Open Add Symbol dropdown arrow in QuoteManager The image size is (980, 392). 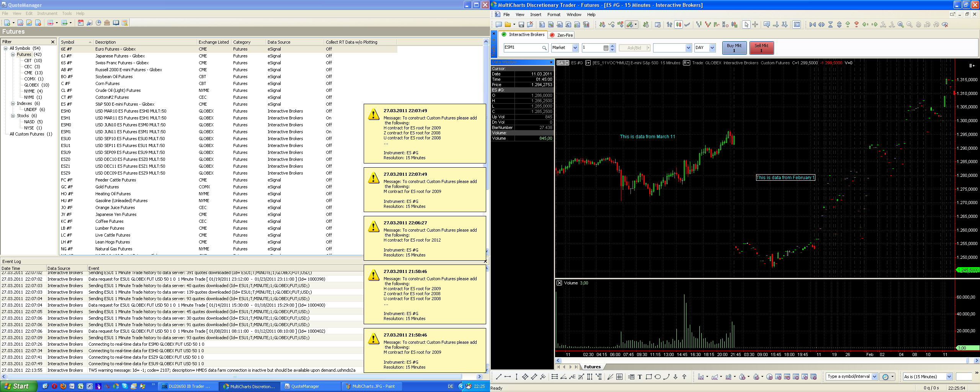coord(13,23)
